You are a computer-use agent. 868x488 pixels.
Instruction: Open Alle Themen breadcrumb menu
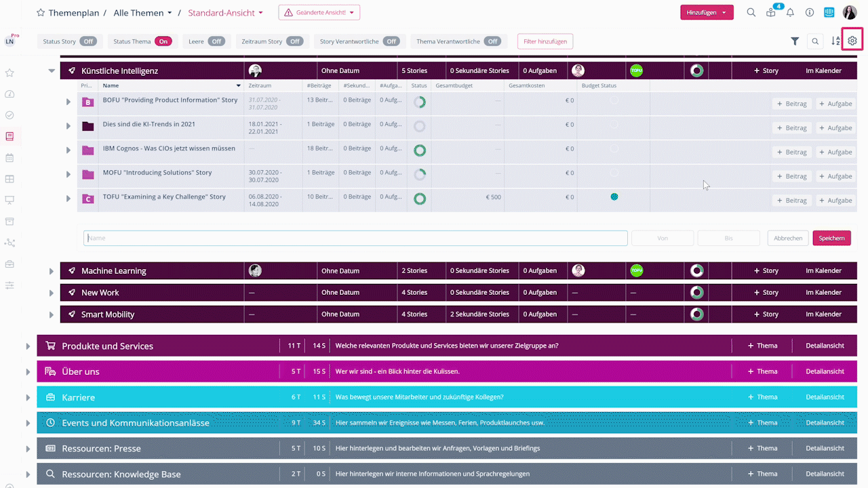point(142,13)
